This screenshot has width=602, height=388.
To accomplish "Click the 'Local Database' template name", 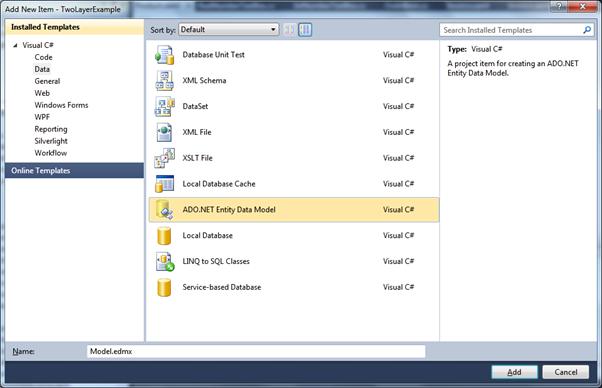I will point(207,235).
